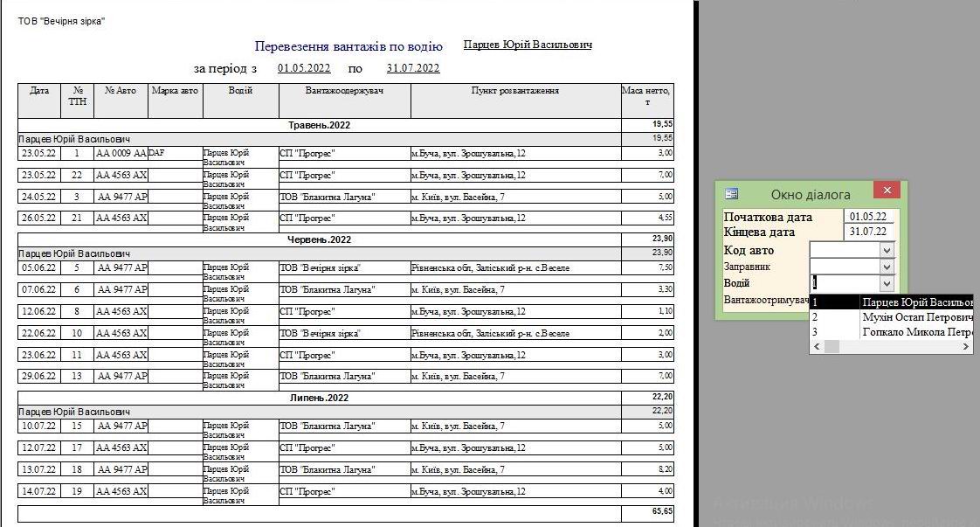The width and height of the screenshot is (980, 527).
Task: Click driver name Парцев Юрій Васильович in report header
Action: point(528,45)
